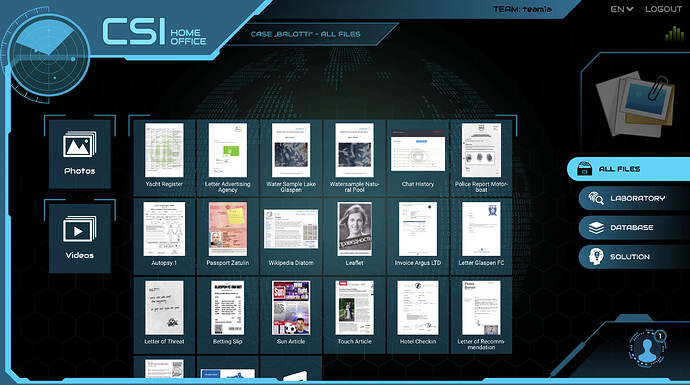Click the Solution head icon
The width and height of the screenshot is (690, 385).
pos(596,257)
